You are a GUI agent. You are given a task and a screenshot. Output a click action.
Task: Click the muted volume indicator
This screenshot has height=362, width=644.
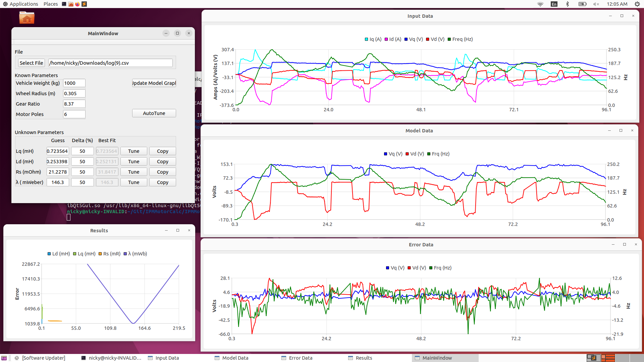click(x=596, y=4)
